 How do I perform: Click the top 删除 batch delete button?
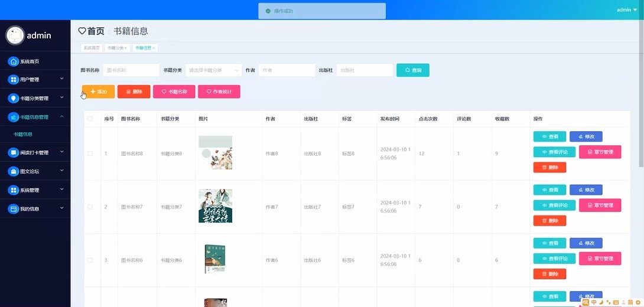(x=134, y=92)
